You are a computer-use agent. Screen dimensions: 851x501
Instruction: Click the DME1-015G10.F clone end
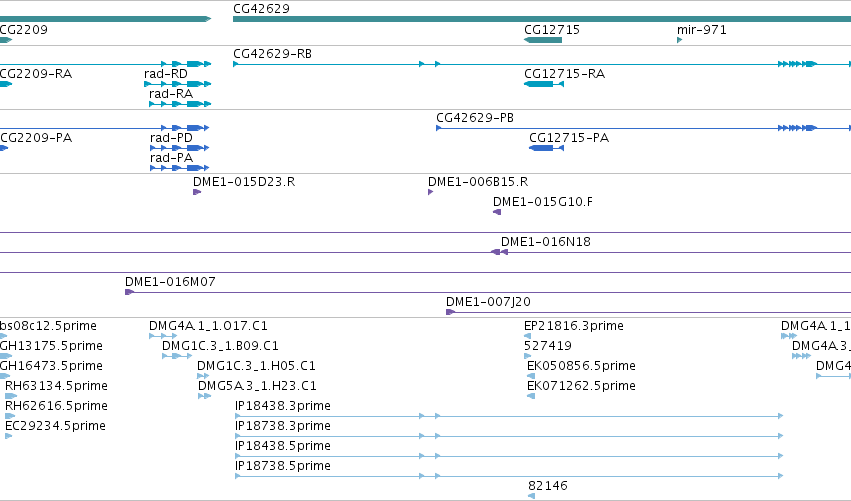tap(497, 212)
